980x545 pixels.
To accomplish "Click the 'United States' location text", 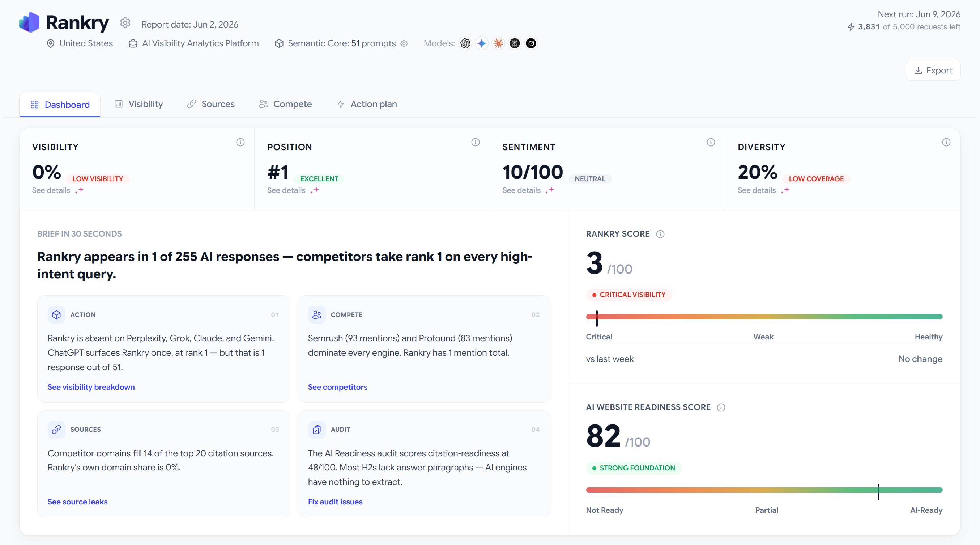I will click(x=86, y=43).
